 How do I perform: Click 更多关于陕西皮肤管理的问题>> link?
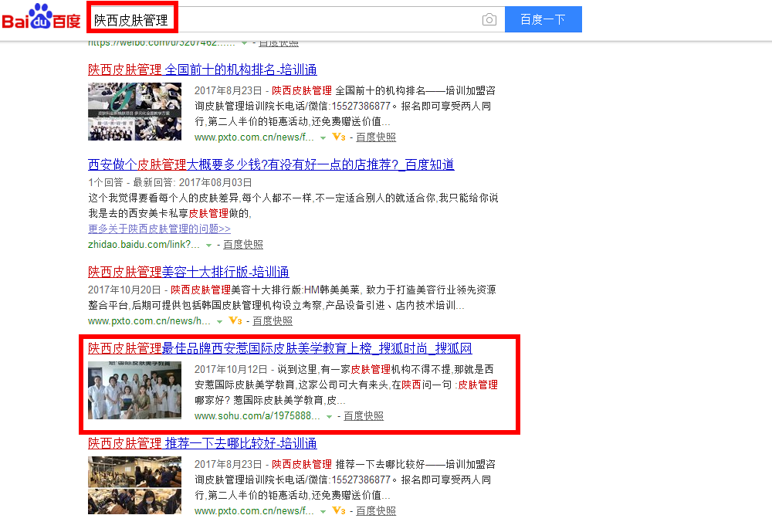click(159, 229)
